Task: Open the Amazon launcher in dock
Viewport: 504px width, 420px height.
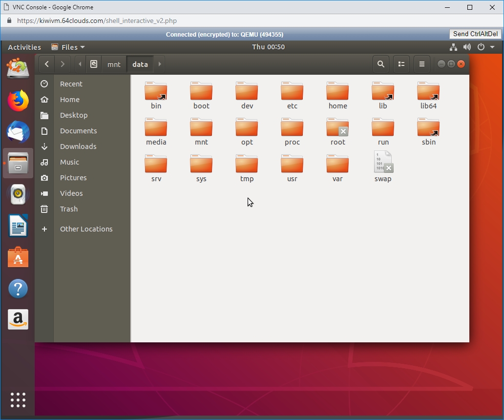Action: point(18,319)
